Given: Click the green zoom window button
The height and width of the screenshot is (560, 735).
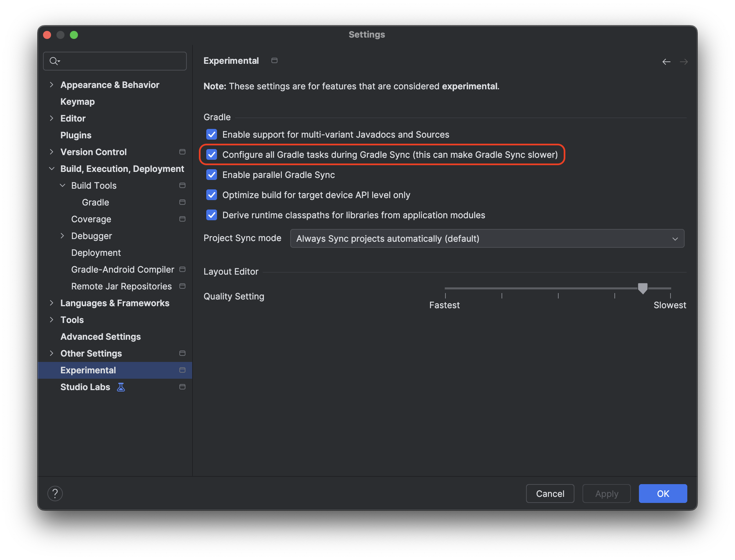Looking at the screenshot, I should (74, 35).
